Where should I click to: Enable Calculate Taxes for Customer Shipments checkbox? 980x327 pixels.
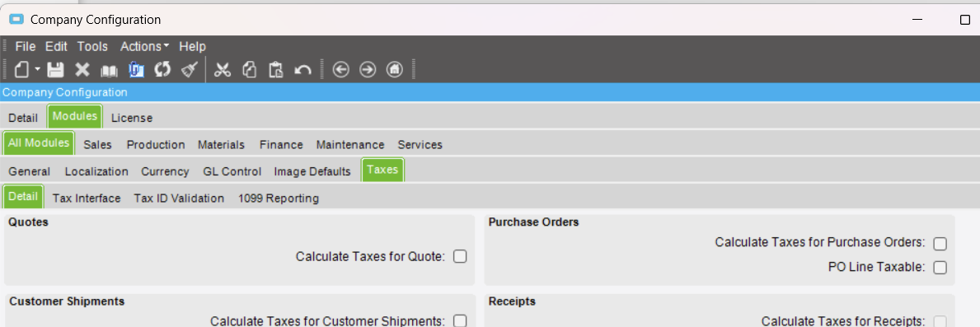pyautogui.click(x=460, y=320)
